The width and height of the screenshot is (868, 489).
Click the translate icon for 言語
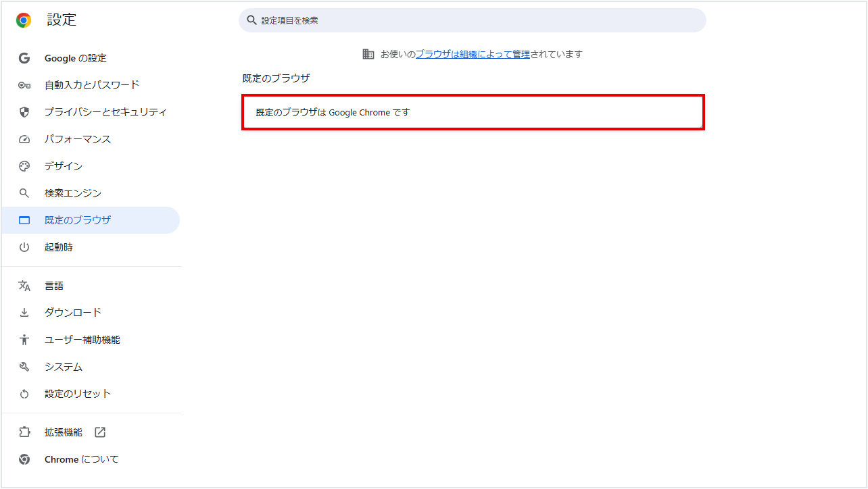click(24, 286)
